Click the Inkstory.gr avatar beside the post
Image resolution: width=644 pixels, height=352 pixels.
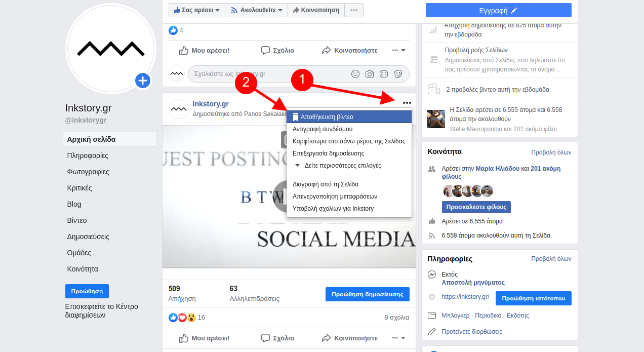tap(178, 108)
